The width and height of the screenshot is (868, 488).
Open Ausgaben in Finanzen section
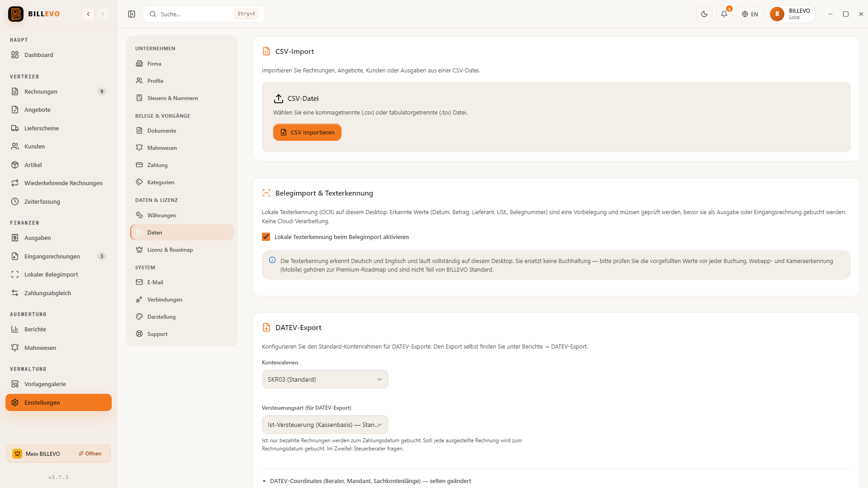(58, 238)
